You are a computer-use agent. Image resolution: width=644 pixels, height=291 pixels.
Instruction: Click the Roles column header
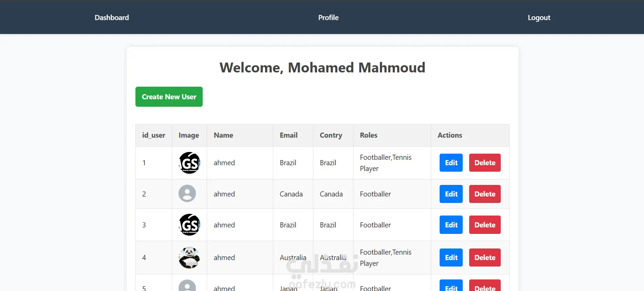(x=368, y=135)
